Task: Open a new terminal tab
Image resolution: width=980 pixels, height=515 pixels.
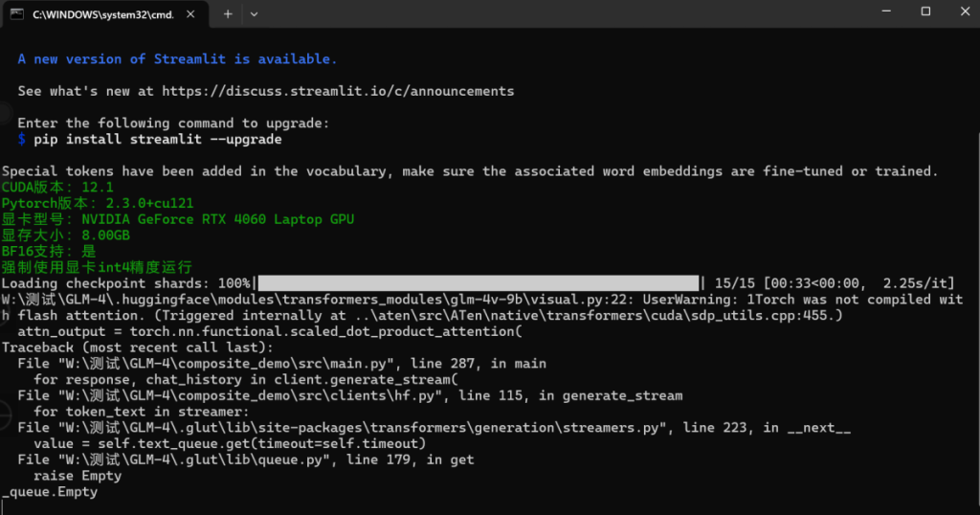Action: click(228, 14)
